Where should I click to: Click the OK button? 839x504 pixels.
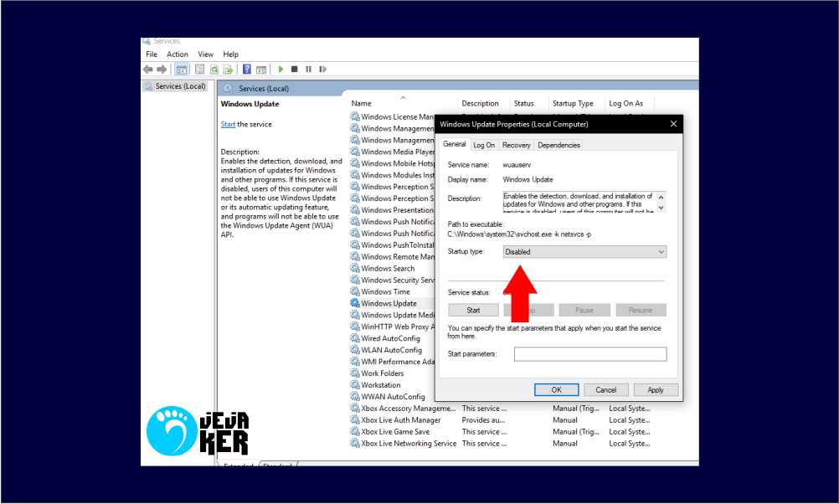click(x=557, y=390)
